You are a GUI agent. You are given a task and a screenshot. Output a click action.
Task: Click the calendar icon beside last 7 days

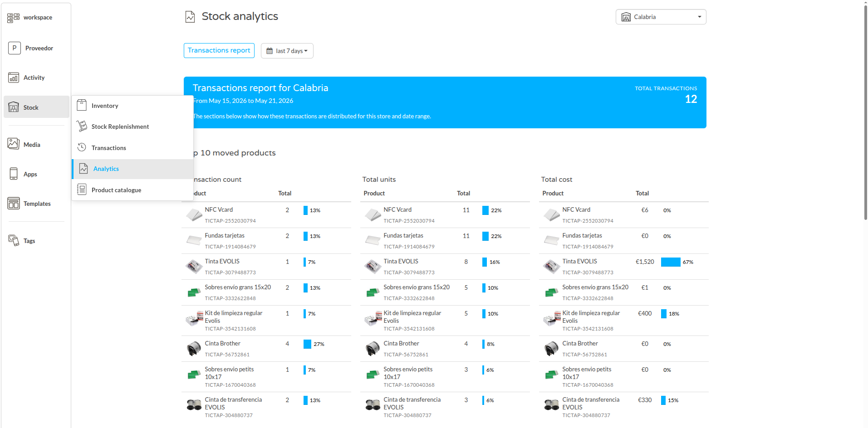pyautogui.click(x=270, y=51)
